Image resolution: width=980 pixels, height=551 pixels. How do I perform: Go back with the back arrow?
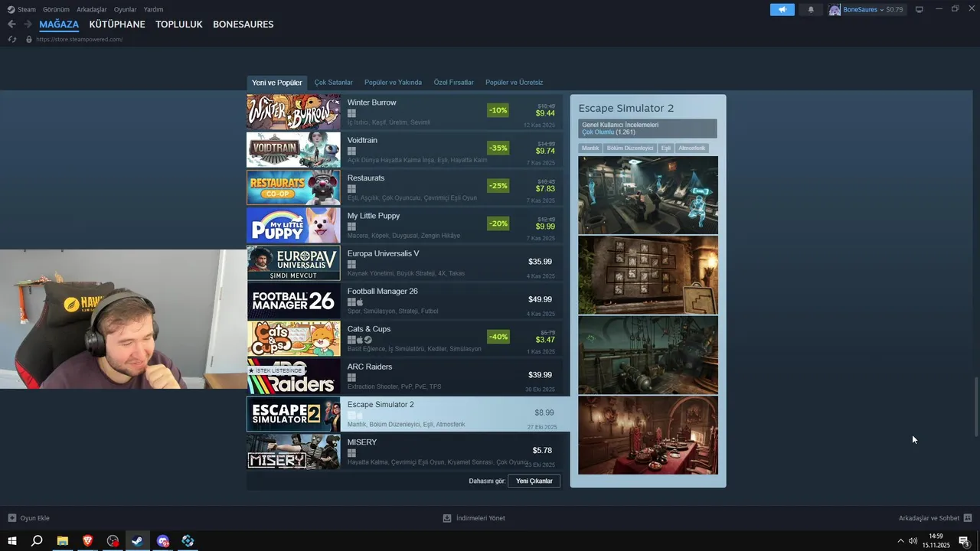(x=11, y=24)
